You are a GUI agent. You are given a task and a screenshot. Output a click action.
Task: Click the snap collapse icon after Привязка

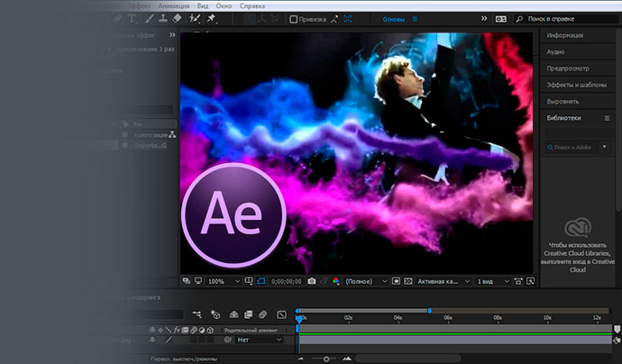(334, 19)
